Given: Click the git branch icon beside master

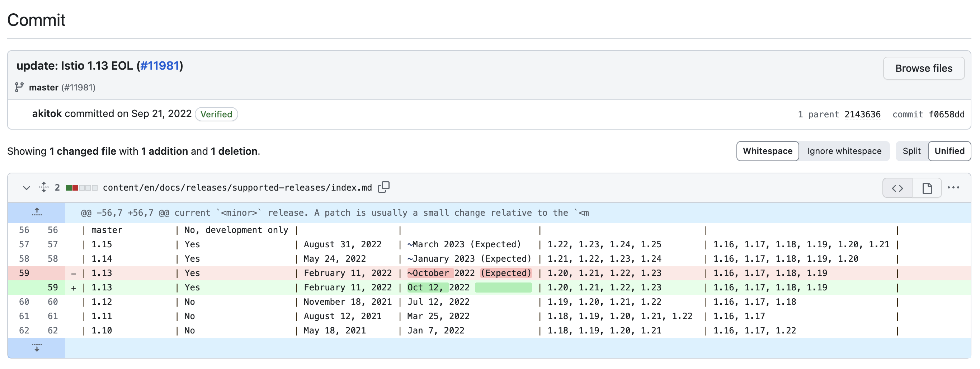Looking at the screenshot, I should click(x=19, y=87).
